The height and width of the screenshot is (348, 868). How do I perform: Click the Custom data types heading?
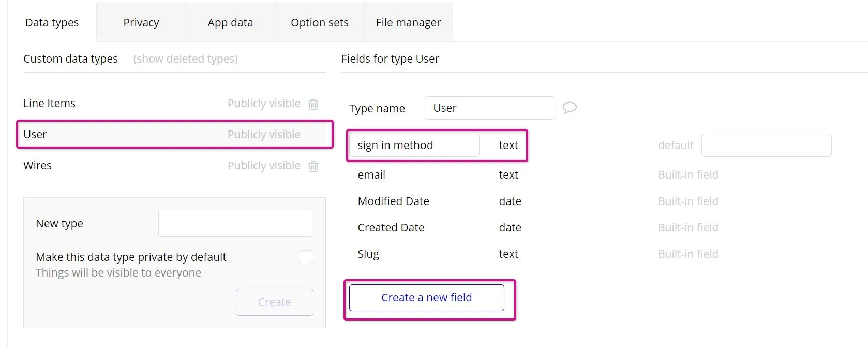70,59
